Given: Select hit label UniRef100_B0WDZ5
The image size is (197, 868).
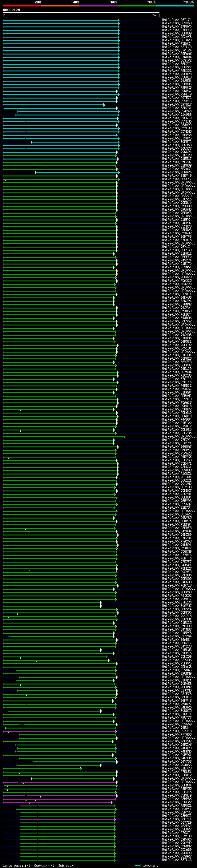Looking at the screenshot, I should tap(177, 711).
